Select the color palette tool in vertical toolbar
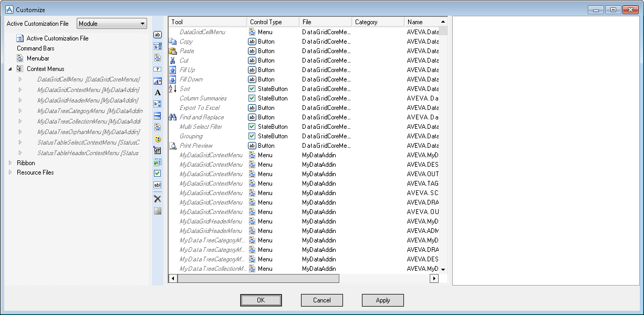The width and height of the screenshot is (644, 315). click(157, 139)
